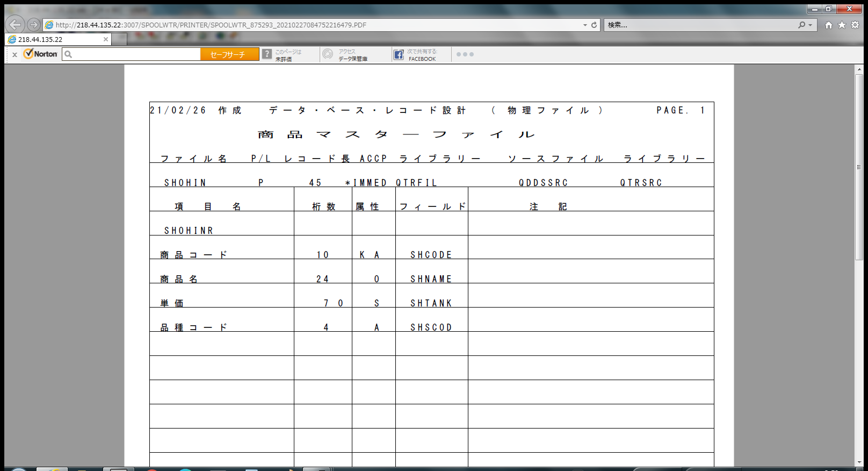Select the 218.44.135.22 tab

point(54,39)
